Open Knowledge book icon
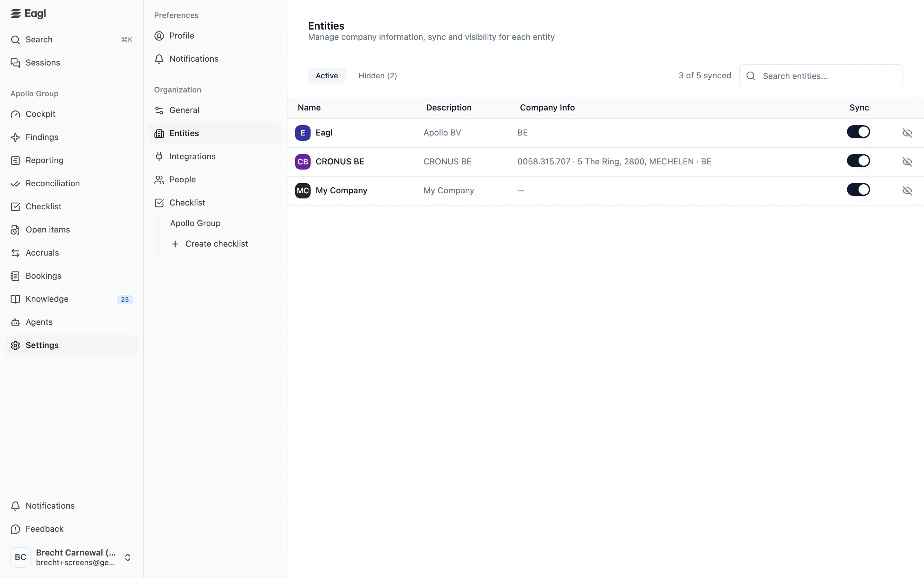Screen dimensions: 924x578 click(15, 299)
